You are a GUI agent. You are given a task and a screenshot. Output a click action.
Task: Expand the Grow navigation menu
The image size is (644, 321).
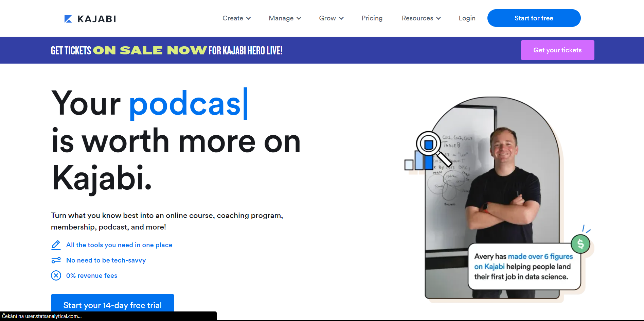(x=331, y=18)
